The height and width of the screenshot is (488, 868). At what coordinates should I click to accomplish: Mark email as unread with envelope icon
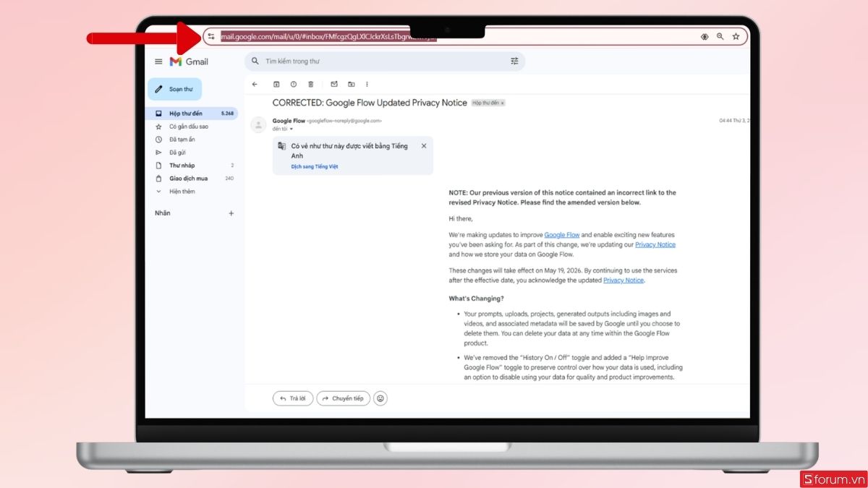334,85
